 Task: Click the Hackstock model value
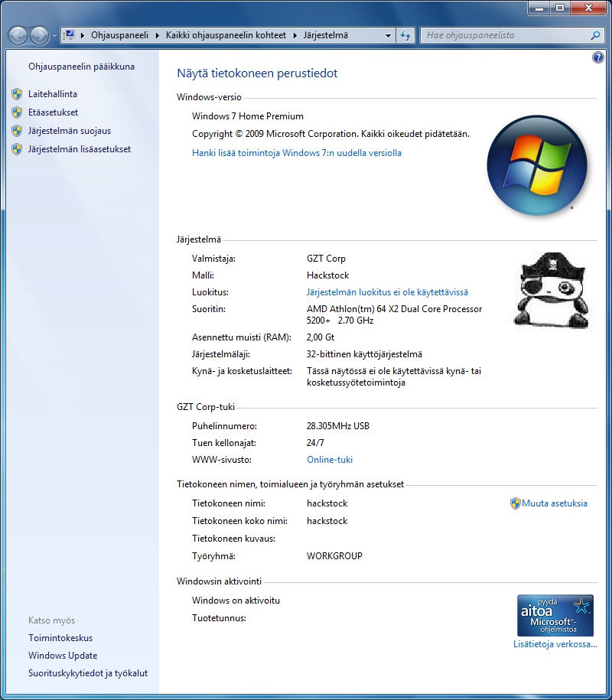coord(327,275)
